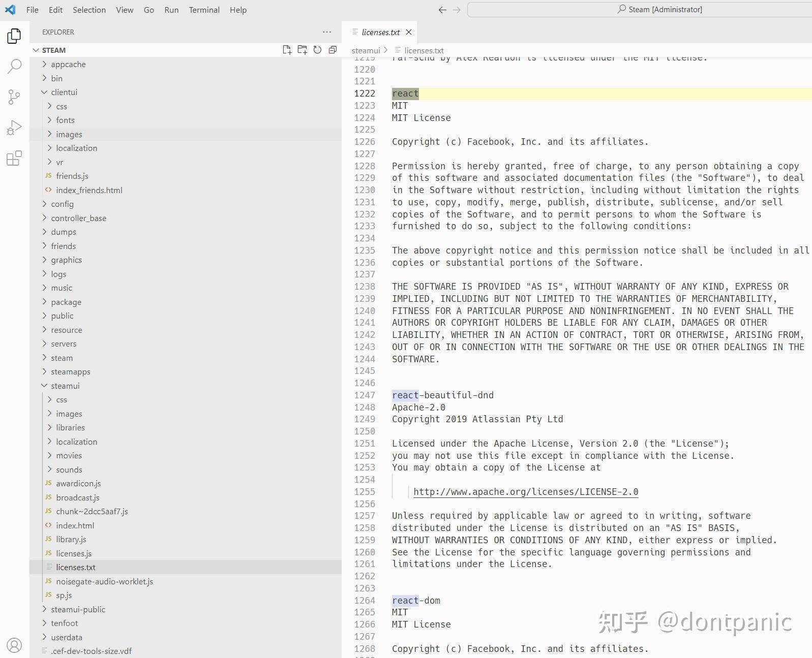Expand the tenfoot folder
The height and width of the screenshot is (658, 812).
[64, 623]
